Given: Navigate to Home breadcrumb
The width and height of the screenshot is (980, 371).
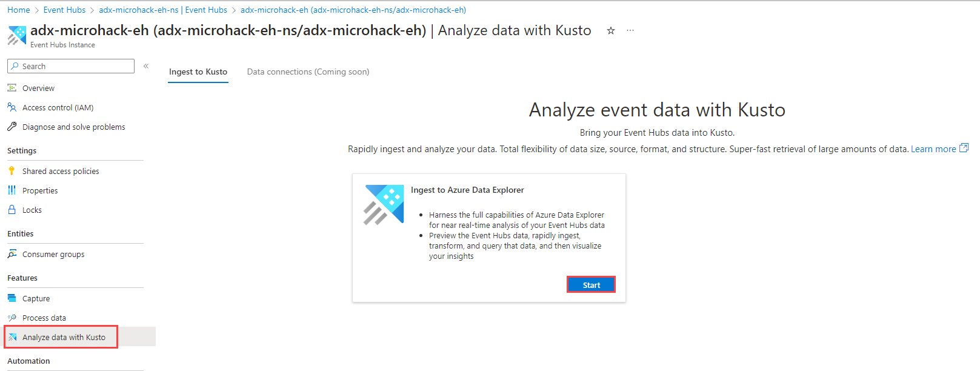Looking at the screenshot, I should 19,10.
